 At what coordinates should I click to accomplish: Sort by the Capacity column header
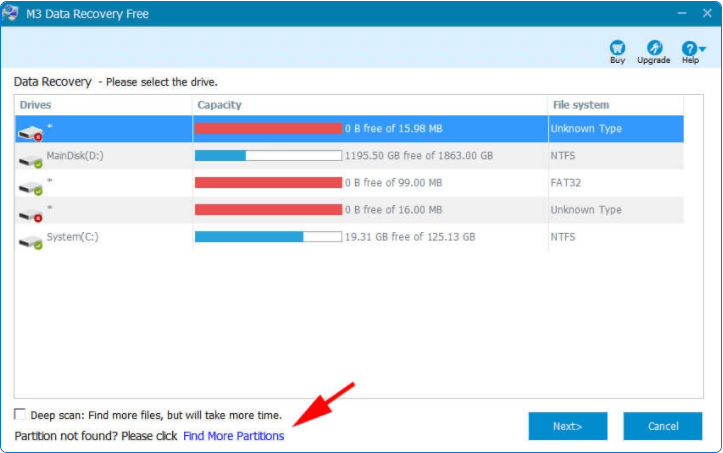click(x=219, y=105)
